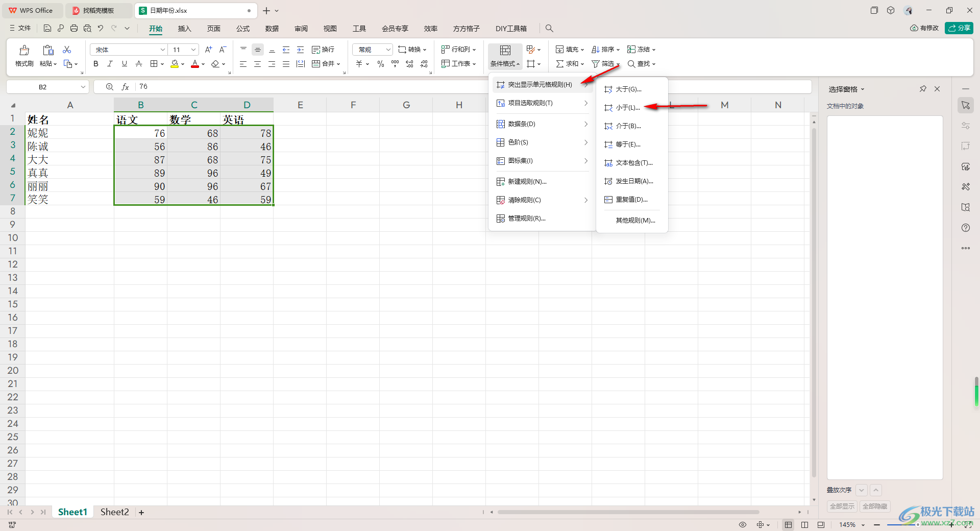
Task: Switch to Sheet2 tab
Action: 115,512
